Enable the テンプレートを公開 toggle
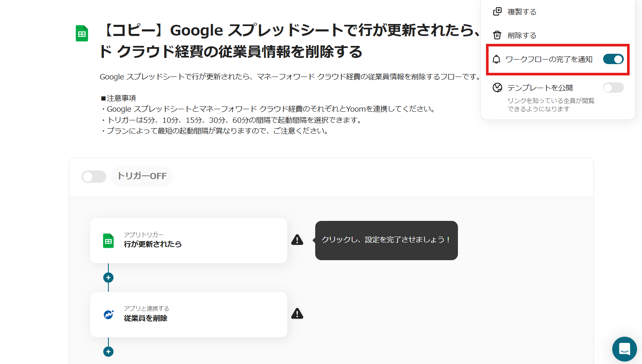642x364 pixels. tap(613, 88)
